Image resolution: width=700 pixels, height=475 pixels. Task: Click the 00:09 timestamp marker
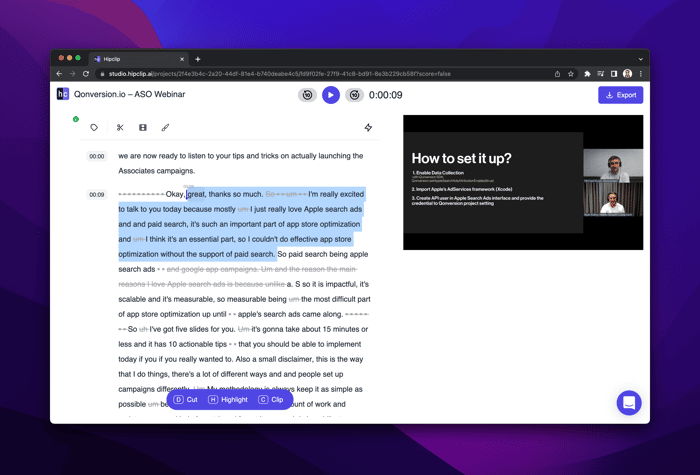97,195
